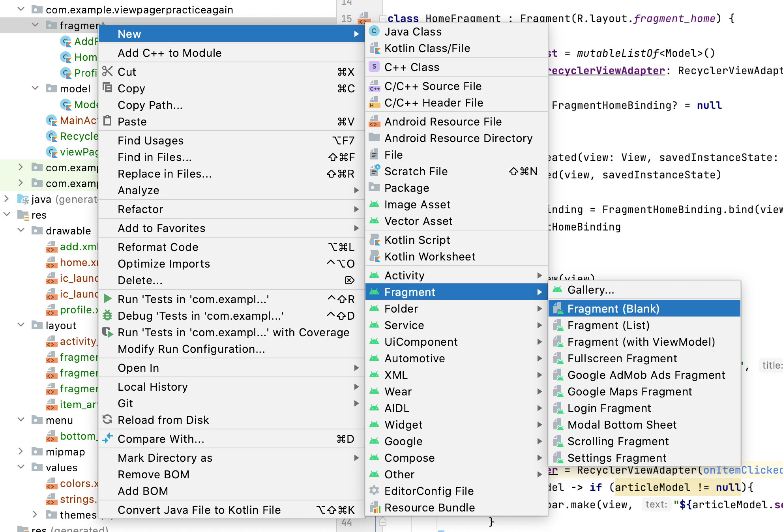Click the Cut scissors icon
The height and width of the screenshot is (532, 783).
point(107,71)
